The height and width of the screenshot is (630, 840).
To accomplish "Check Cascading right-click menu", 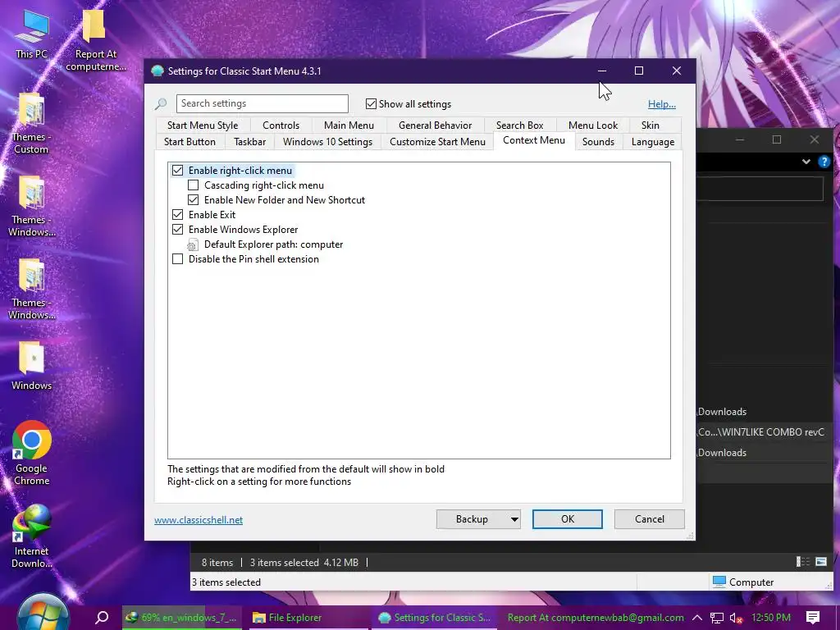I will 193,185.
